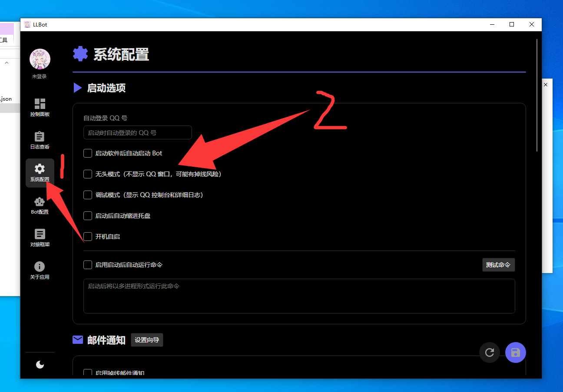
Task: Toggle dark mode with moon icon
Action: 40,365
